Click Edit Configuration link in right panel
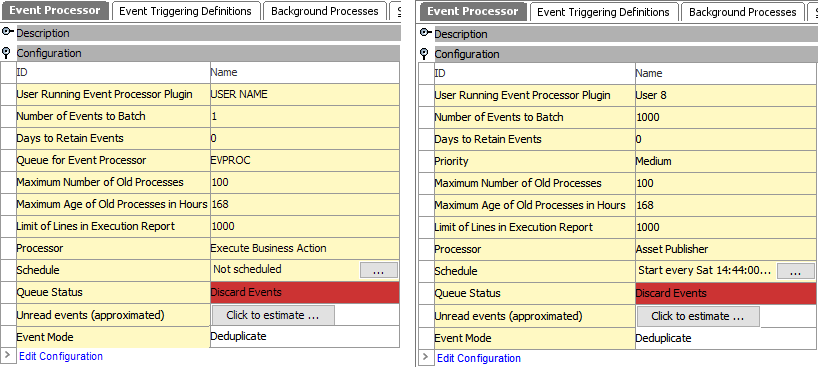 pyautogui.click(x=478, y=358)
